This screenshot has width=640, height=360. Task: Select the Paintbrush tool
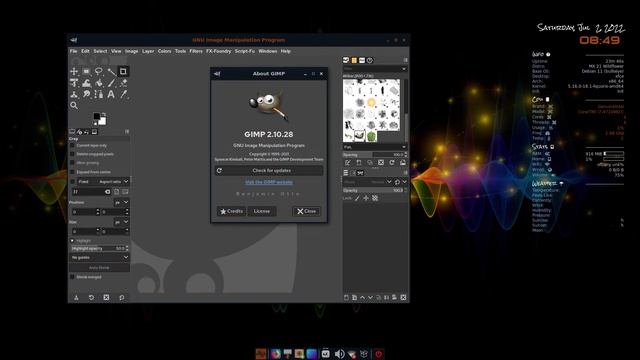[x=111, y=83]
